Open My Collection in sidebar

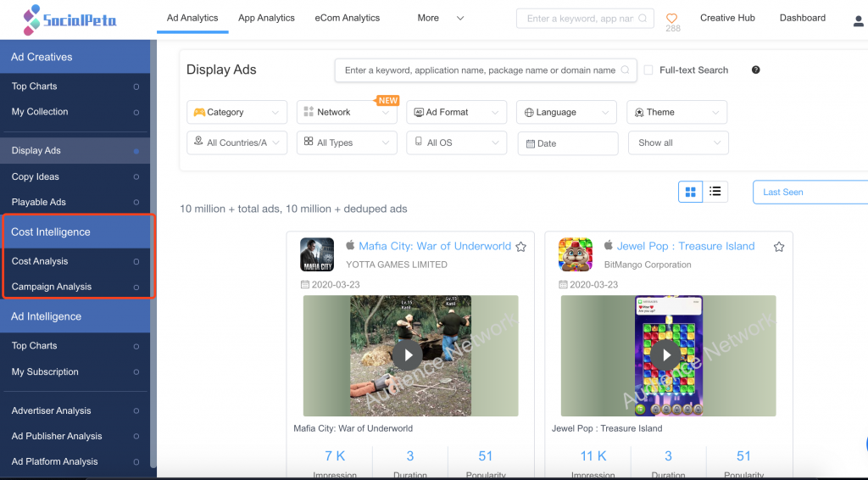coord(75,112)
